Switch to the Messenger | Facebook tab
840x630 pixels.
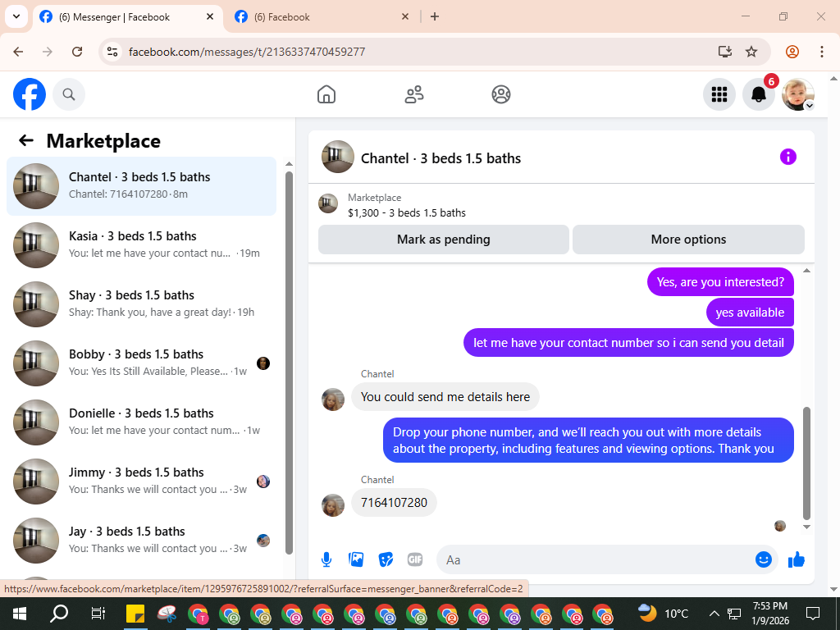(127, 17)
